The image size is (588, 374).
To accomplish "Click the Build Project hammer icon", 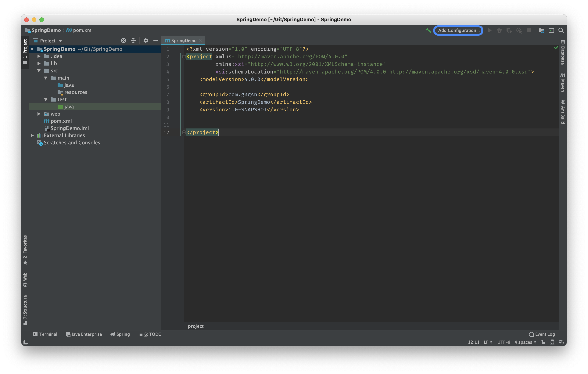I will pyautogui.click(x=428, y=30).
